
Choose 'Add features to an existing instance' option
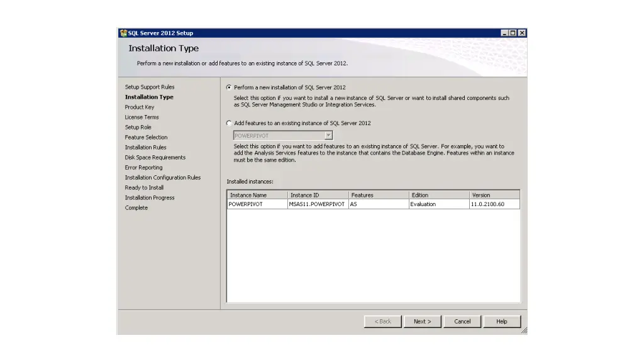[x=229, y=123]
